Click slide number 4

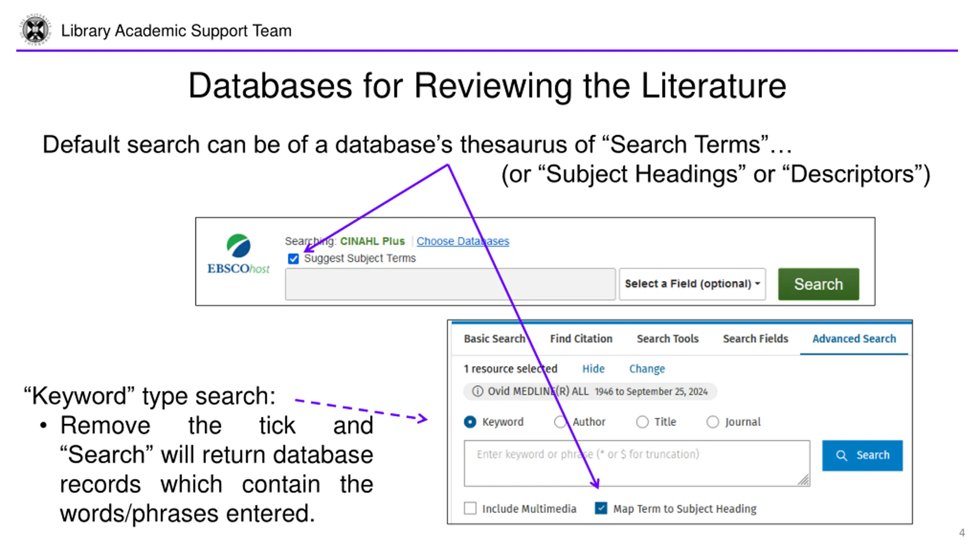pyautogui.click(x=962, y=533)
